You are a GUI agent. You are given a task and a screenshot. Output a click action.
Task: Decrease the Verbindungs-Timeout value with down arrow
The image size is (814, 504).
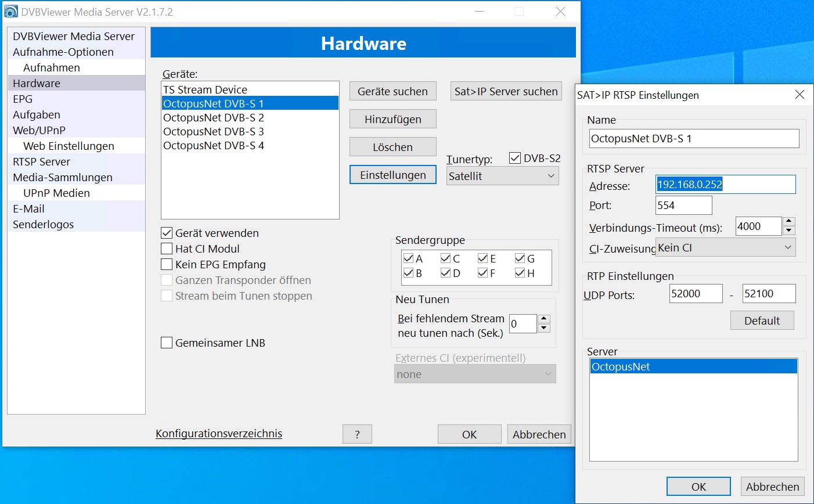click(788, 231)
